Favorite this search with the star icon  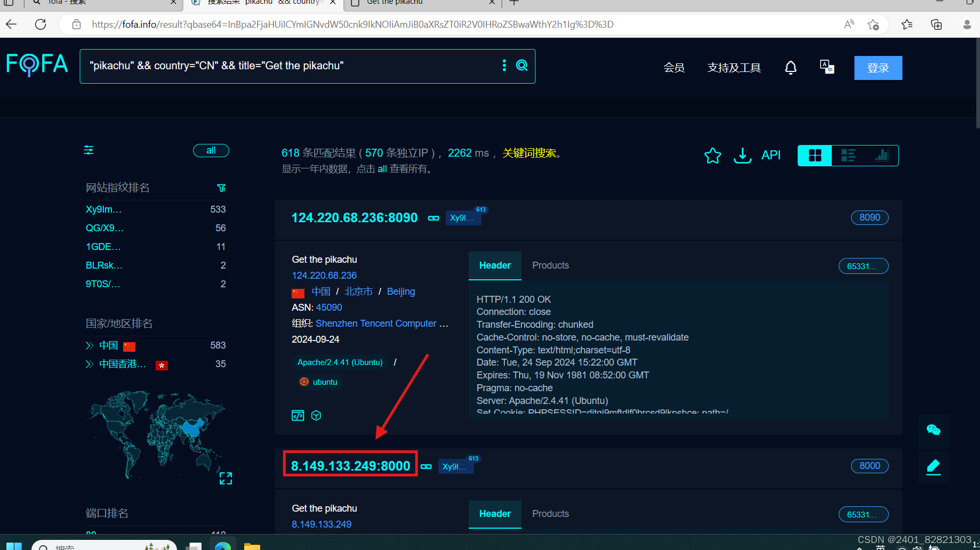click(x=712, y=155)
